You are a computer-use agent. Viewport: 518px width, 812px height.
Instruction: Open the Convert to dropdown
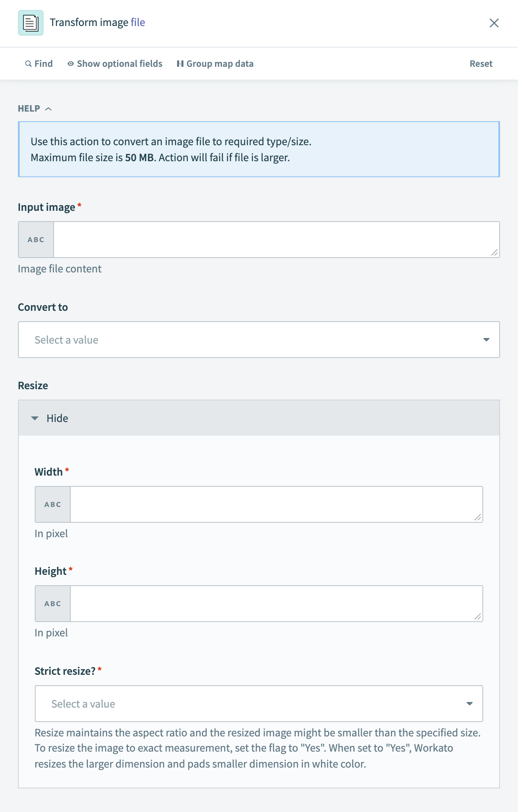[x=259, y=339]
